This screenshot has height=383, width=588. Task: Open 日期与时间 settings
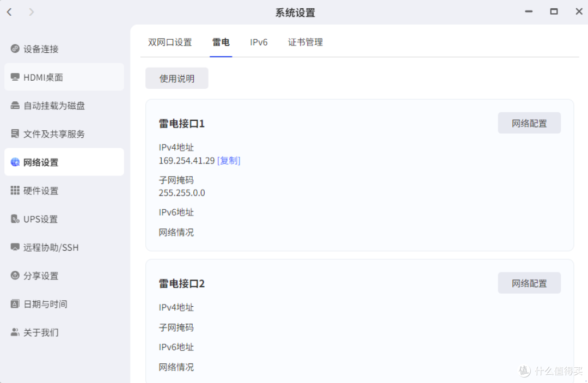click(x=64, y=304)
